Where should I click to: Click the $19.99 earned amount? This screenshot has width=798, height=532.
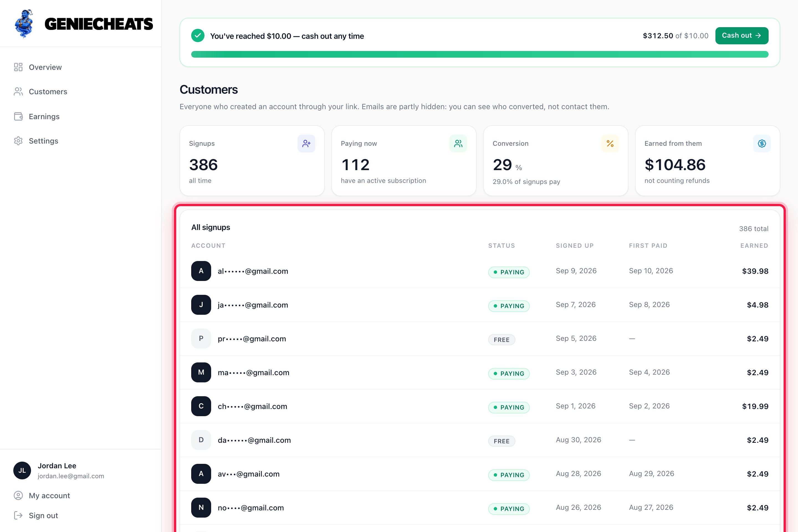pyautogui.click(x=755, y=406)
